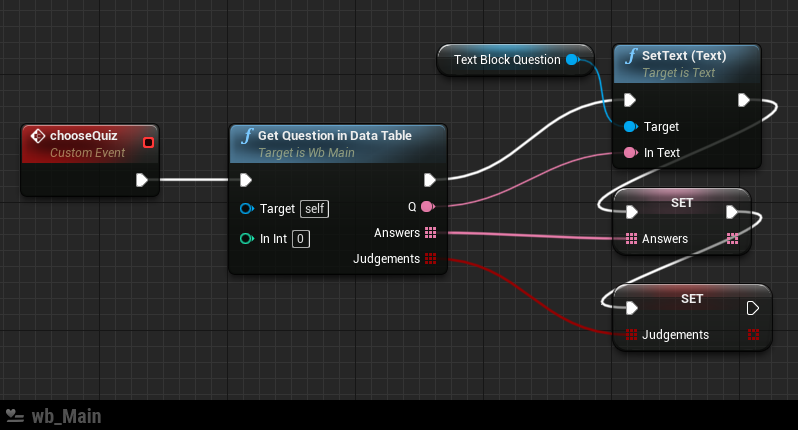Click the Target is Text subtitle on SetText
The height and width of the screenshot is (430, 798).
pyautogui.click(x=678, y=73)
